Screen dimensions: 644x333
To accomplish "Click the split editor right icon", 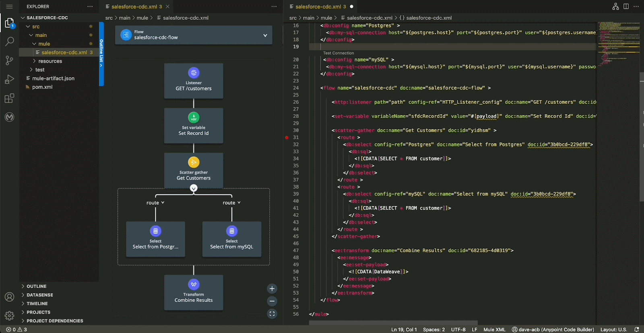I will coord(626,6).
